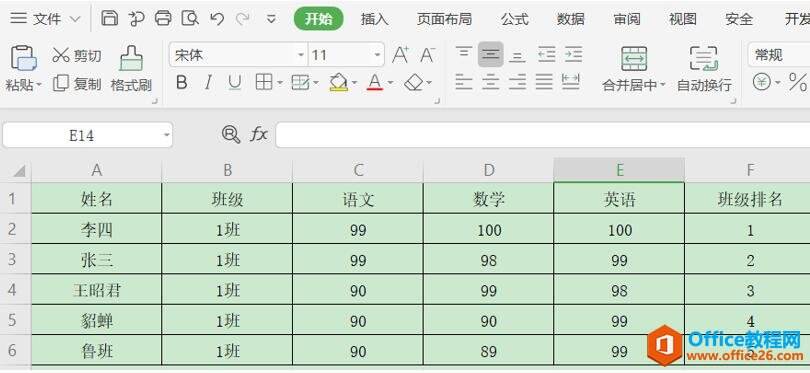Open Print Preview icon
Viewport: 810px width, 373px height.
click(x=190, y=19)
